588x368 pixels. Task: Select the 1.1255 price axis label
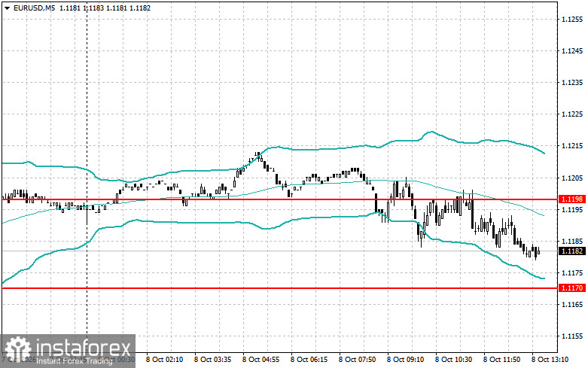(x=573, y=19)
